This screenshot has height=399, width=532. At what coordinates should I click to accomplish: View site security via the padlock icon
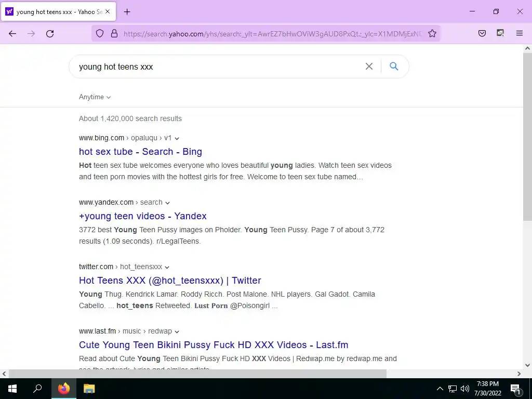click(114, 34)
